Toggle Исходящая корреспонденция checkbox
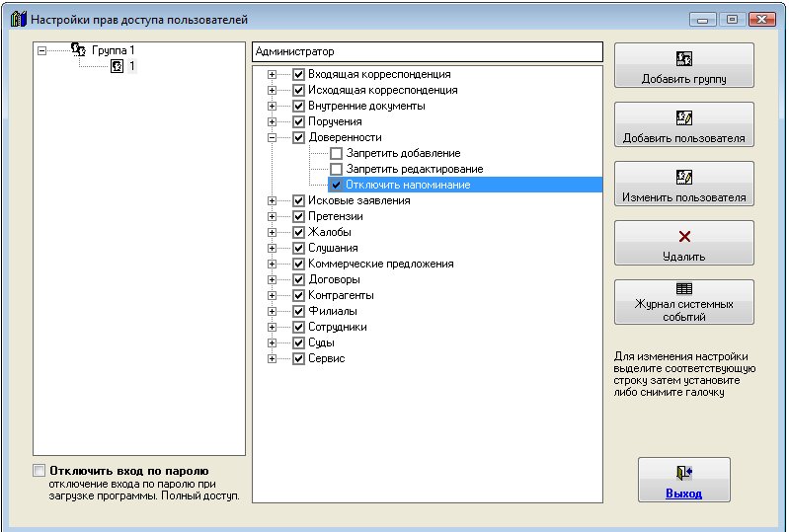Viewport: 789px width, 532px height. point(298,90)
